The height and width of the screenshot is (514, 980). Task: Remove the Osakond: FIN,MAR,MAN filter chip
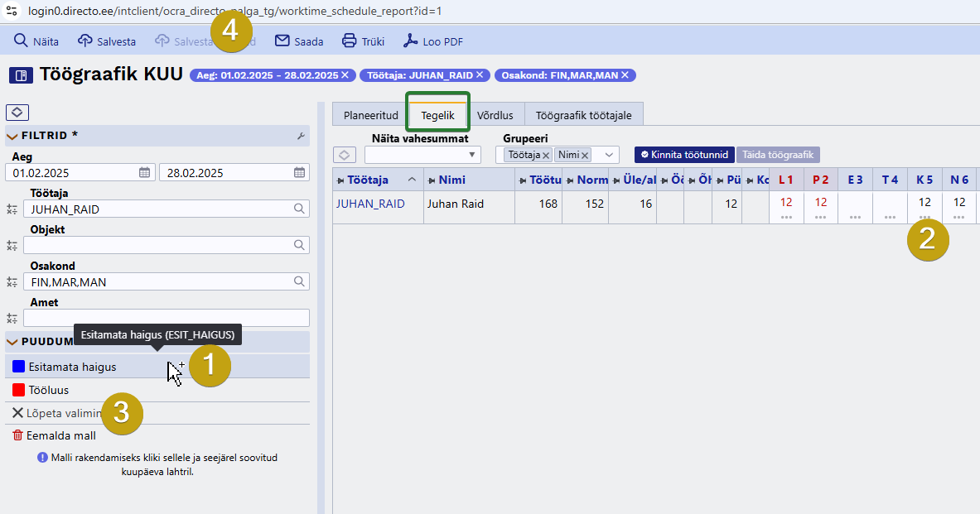(625, 75)
